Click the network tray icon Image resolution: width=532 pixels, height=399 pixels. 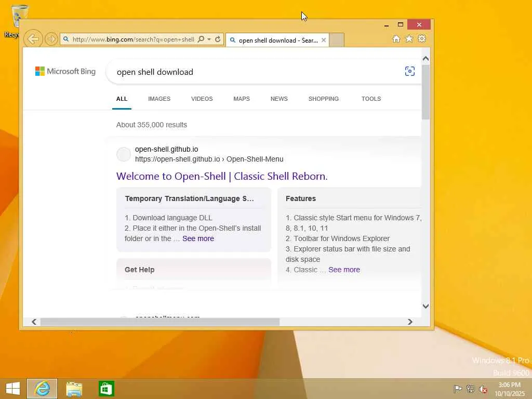pyautogui.click(x=470, y=389)
